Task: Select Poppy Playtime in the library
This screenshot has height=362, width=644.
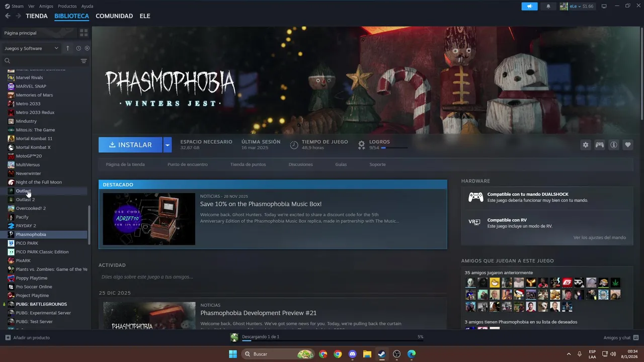Action: [32, 278]
